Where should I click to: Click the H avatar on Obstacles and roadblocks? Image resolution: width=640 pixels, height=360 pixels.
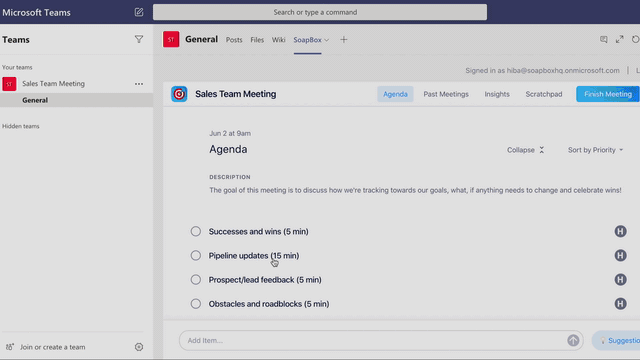pyautogui.click(x=620, y=304)
